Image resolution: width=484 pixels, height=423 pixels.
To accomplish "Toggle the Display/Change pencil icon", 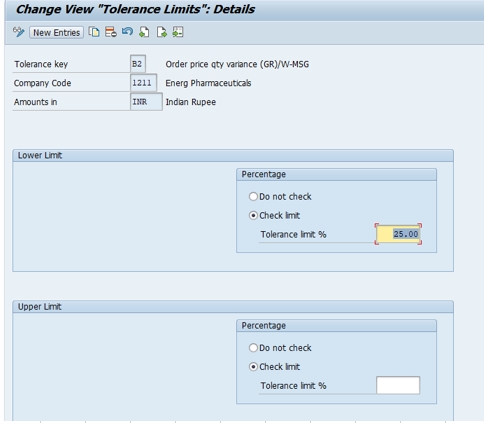I will pos(19,32).
